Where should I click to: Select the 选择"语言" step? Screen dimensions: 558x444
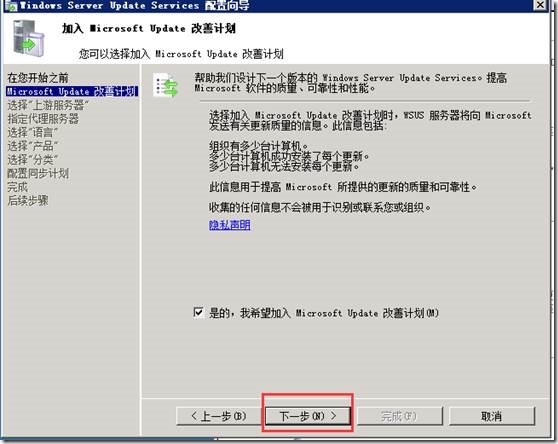[32, 132]
